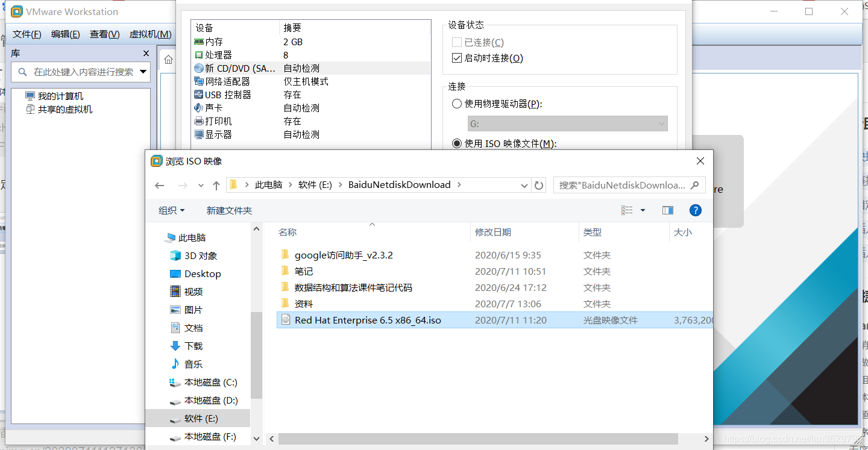Close the library panel with X

[146, 54]
